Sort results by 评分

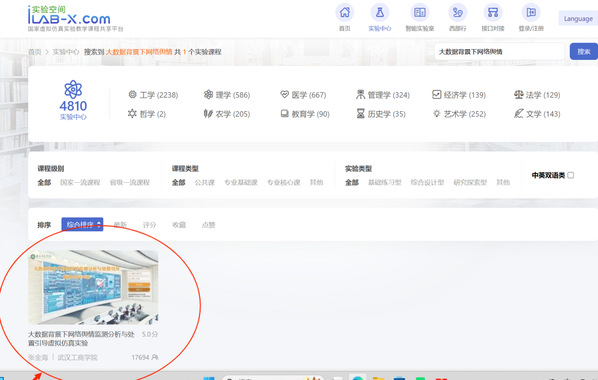[x=149, y=225]
